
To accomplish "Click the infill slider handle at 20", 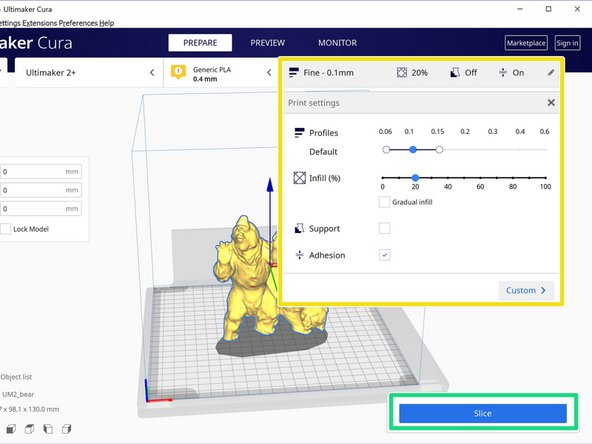I will point(415,177).
